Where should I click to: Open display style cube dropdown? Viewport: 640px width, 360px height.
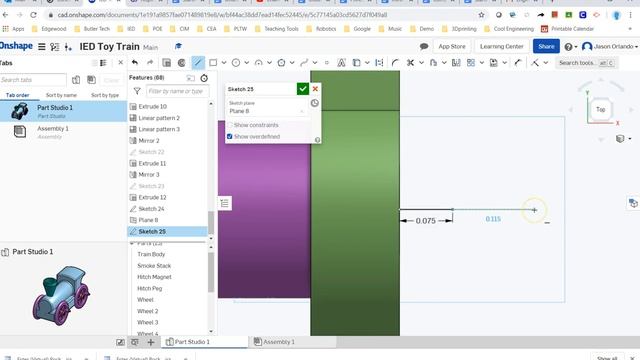623,139
